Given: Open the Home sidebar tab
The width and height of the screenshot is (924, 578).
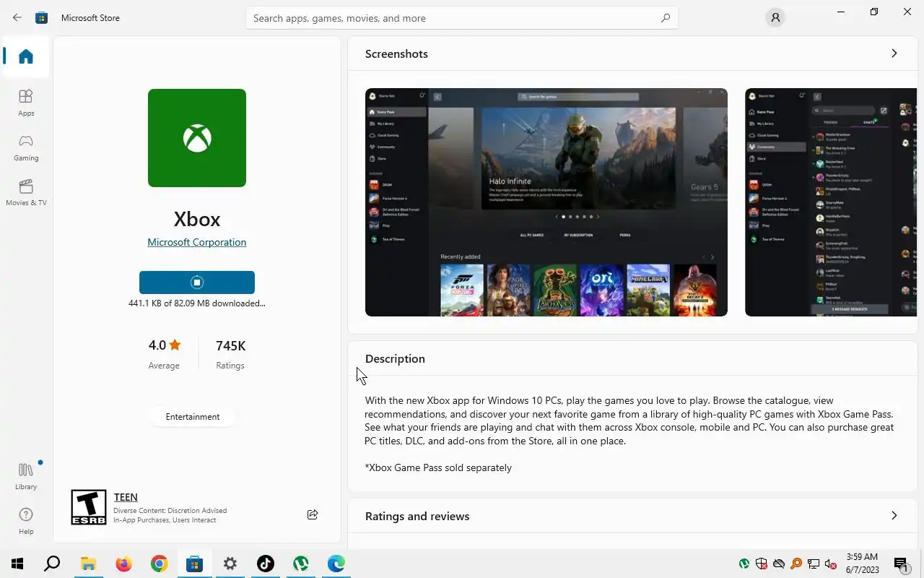Looking at the screenshot, I should point(26,56).
